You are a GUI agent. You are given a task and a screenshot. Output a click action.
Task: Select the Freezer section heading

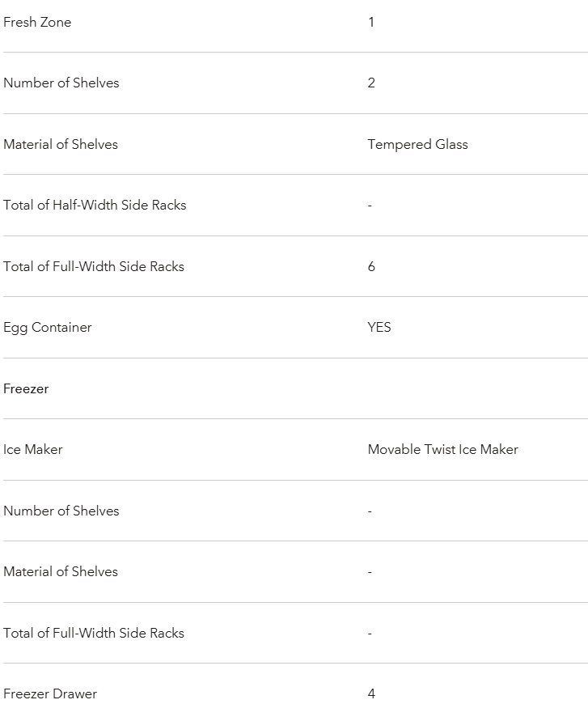click(26, 388)
